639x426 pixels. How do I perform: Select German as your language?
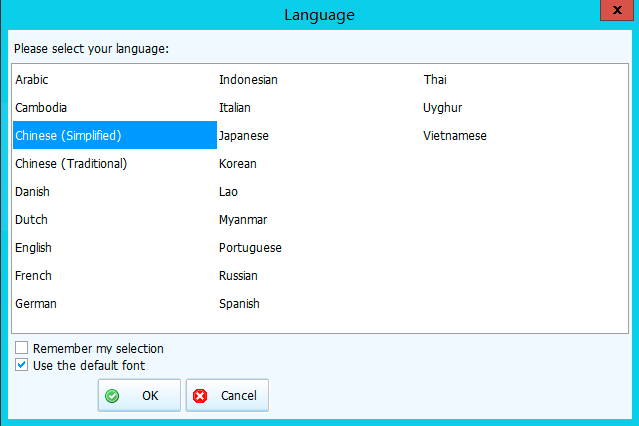coord(36,303)
